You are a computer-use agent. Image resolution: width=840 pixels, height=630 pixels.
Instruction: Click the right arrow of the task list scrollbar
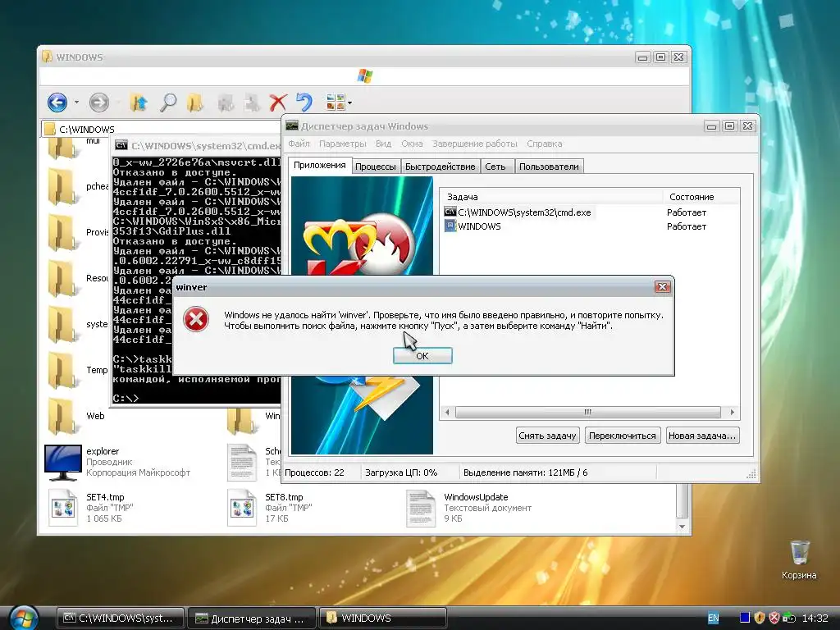733,412
